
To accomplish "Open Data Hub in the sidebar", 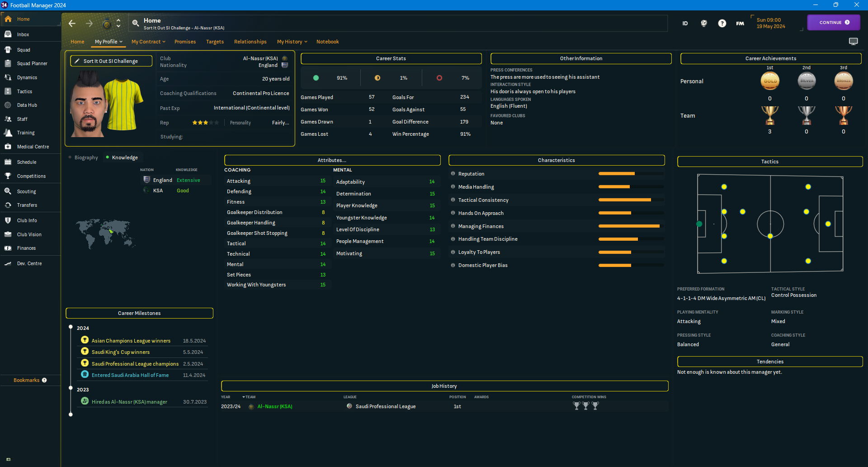I will point(27,105).
